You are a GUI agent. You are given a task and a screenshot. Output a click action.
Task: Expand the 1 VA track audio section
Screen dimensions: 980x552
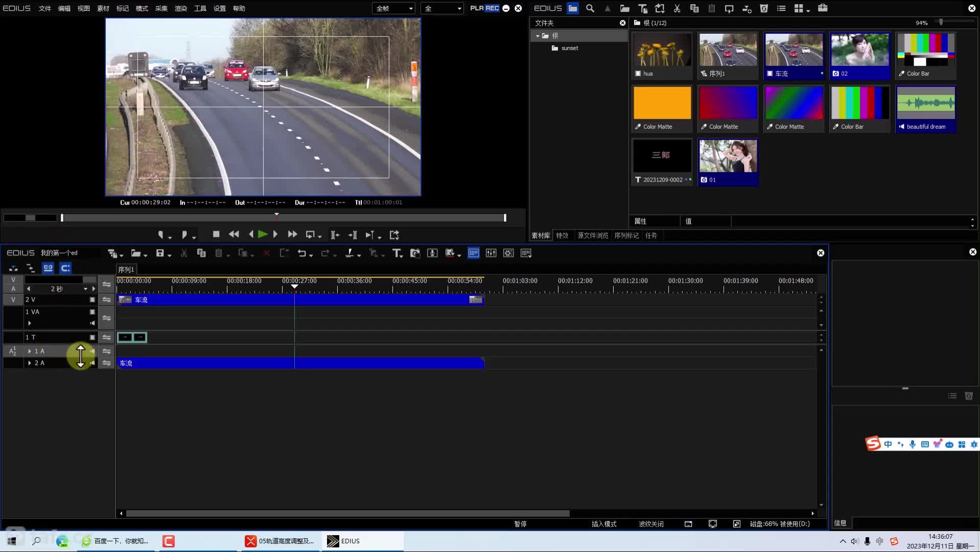point(30,323)
